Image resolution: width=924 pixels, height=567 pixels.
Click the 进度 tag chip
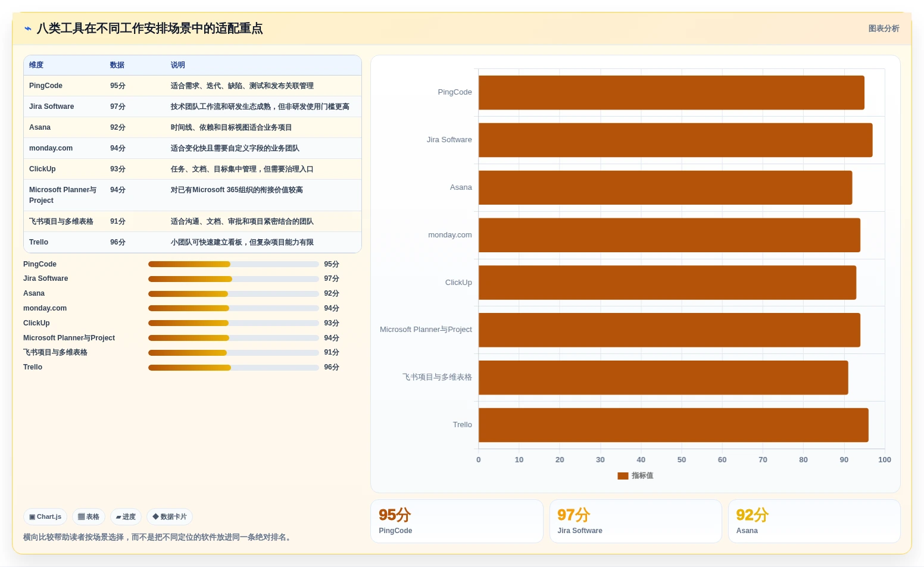tap(126, 517)
